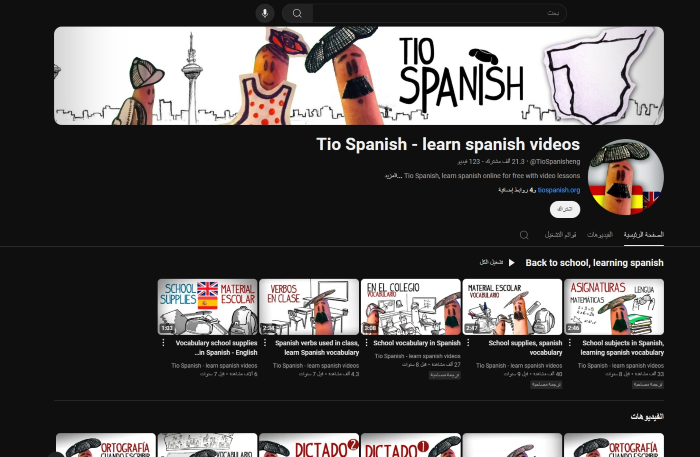The height and width of the screenshot is (457, 700).
Task: Open more options for School vocabulary in Spanish
Action: click(367, 342)
